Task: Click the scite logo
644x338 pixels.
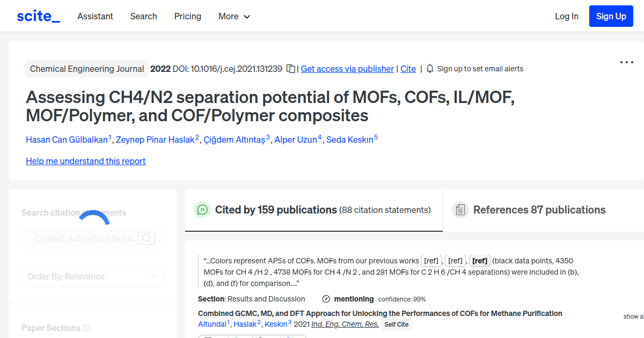Action: pyautogui.click(x=38, y=16)
